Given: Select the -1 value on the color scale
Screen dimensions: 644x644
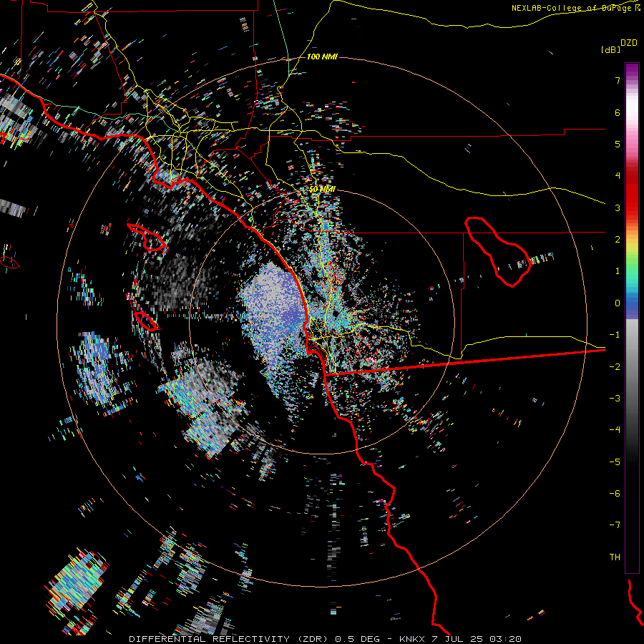Looking at the screenshot, I should (x=615, y=335).
